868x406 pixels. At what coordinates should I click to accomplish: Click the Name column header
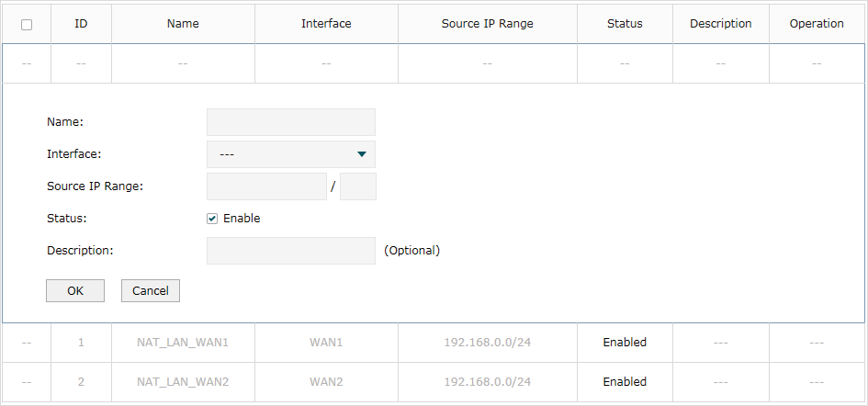pyautogui.click(x=183, y=24)
